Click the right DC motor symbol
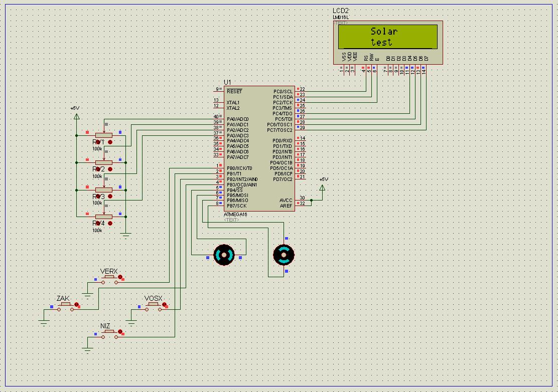The image size is (558, 392). click(283, 255)
